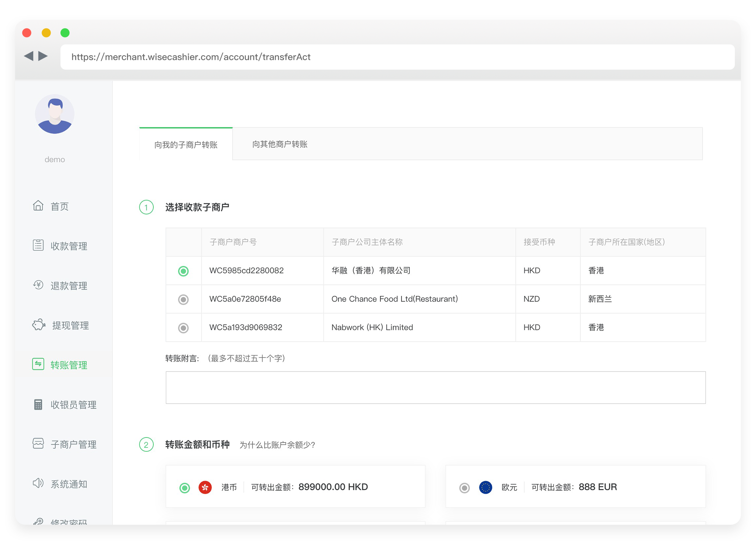Open 提现管理 in the sidebar

coord(70,325)
